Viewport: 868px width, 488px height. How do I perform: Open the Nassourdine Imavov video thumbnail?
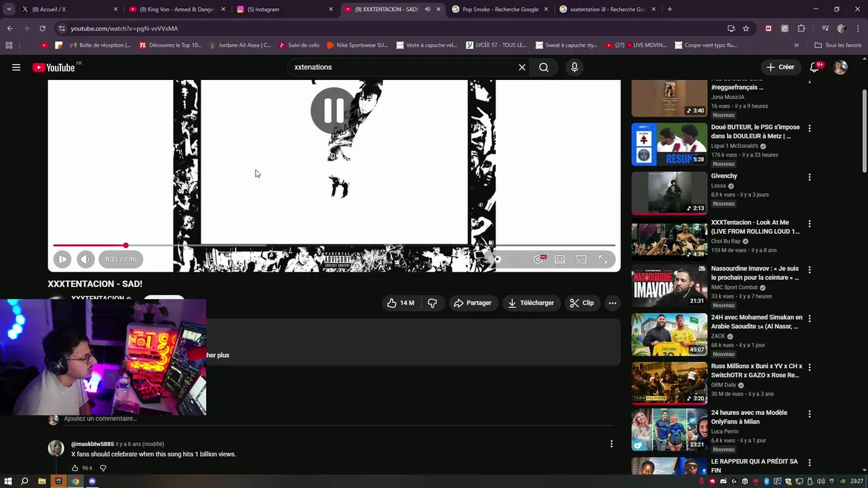coord(669,287)
